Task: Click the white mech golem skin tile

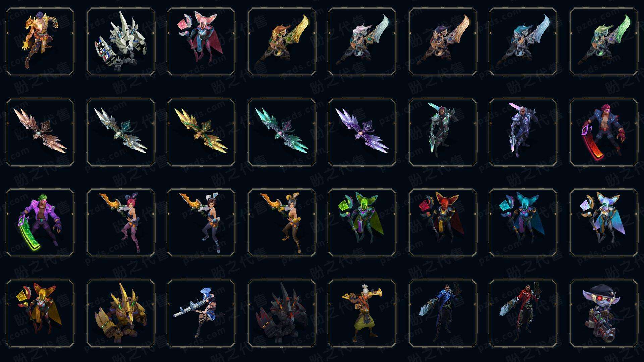Action: coord(121,42)
